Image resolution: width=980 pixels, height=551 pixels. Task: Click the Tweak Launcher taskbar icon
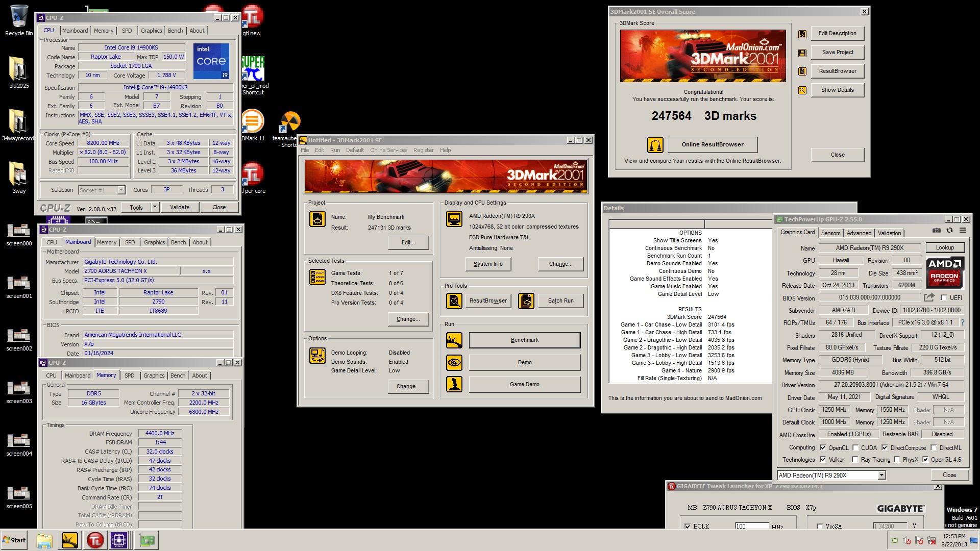pos(95,540)
